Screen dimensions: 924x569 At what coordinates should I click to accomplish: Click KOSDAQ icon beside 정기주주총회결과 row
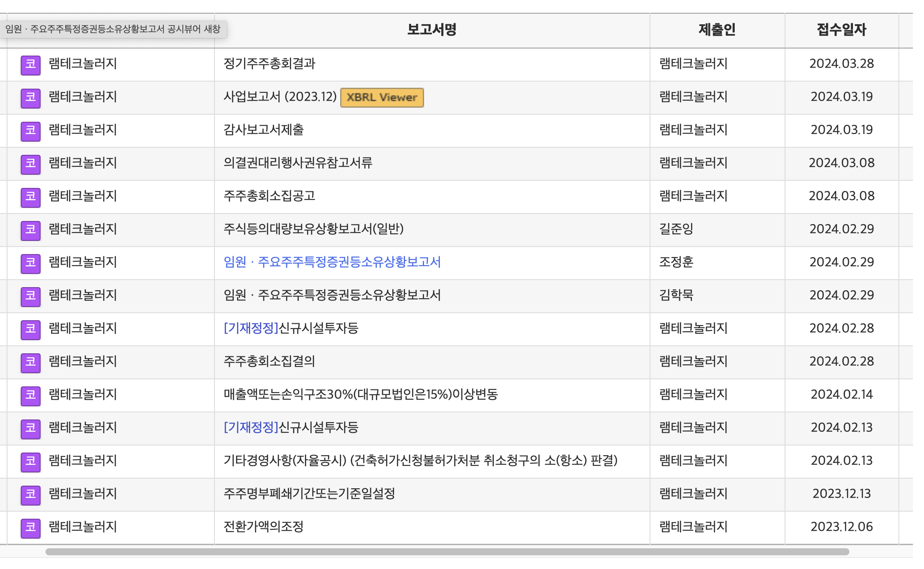tap(30, 65)
